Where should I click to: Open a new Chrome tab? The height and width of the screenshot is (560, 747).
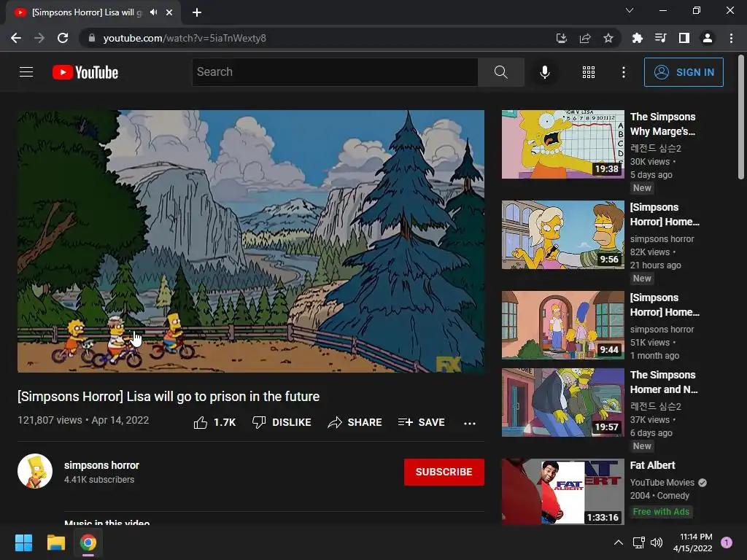click(197, 12)
